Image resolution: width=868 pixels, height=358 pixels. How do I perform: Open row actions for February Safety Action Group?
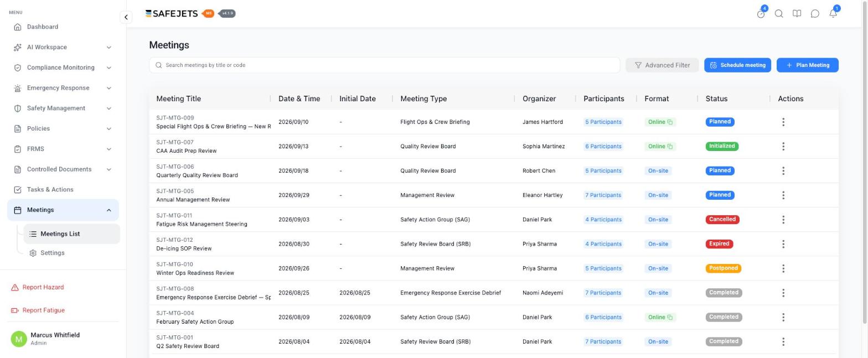tap(783, 317)
